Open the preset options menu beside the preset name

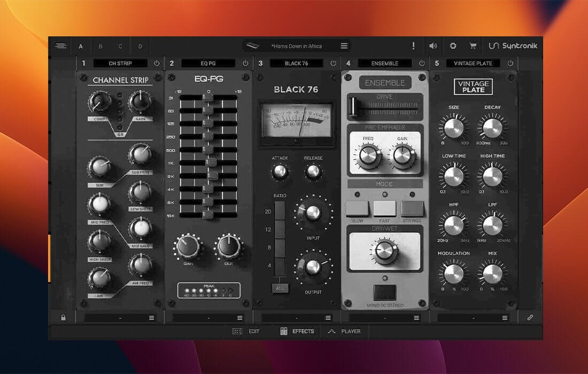click(344, 46)
